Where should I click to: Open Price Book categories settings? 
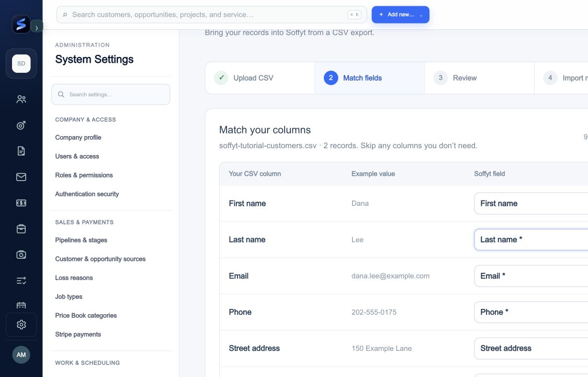click(86, 315)
